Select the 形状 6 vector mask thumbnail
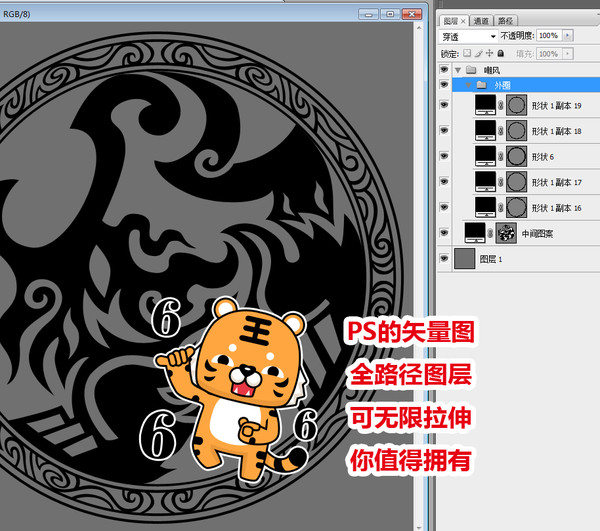 [517, 156]
